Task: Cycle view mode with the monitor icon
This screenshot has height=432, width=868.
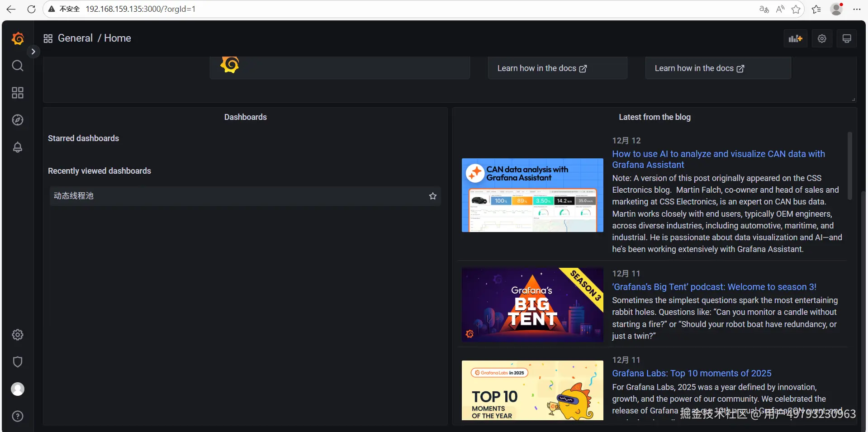Action: [x=847, y=38]
